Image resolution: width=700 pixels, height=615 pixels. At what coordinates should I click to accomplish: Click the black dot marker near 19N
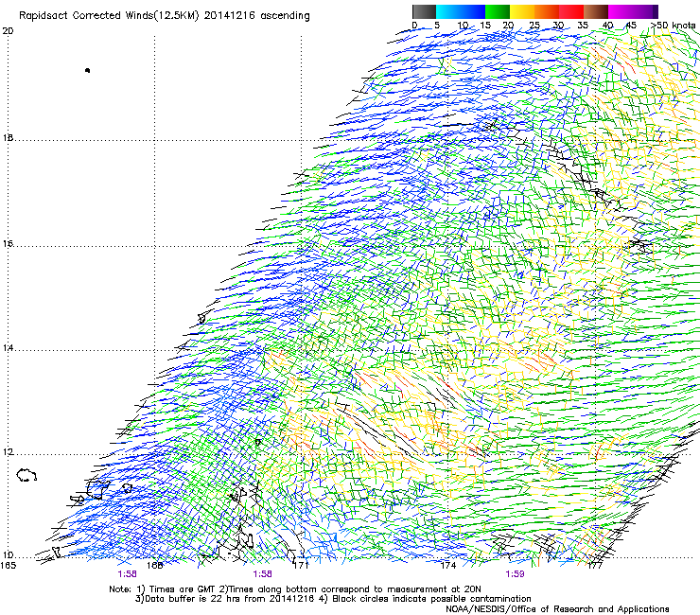pyautogui.click(x=87, y=70)
